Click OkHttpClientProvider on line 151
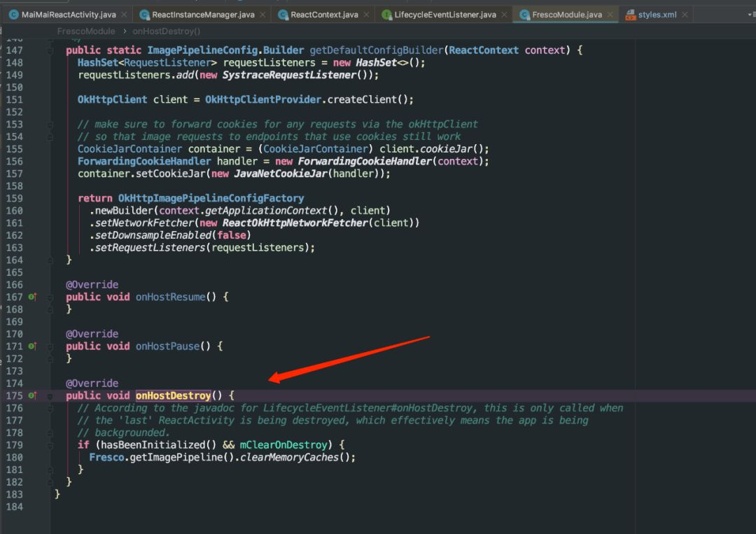 pos(263,100)
